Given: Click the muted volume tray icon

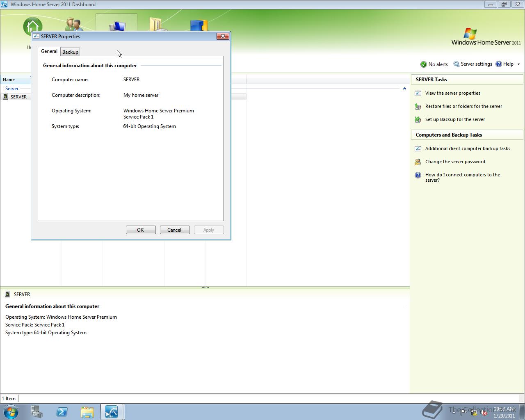Looking at the screenshot, I should [484, 413].
